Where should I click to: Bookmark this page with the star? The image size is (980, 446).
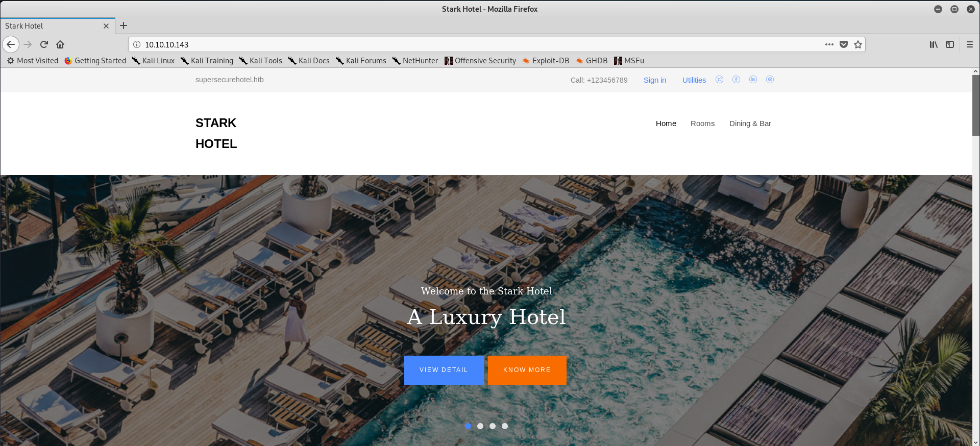click(858, 44)
